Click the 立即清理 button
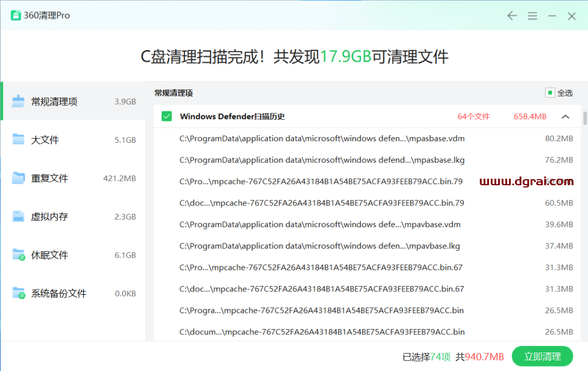 (x=542, y=356)
